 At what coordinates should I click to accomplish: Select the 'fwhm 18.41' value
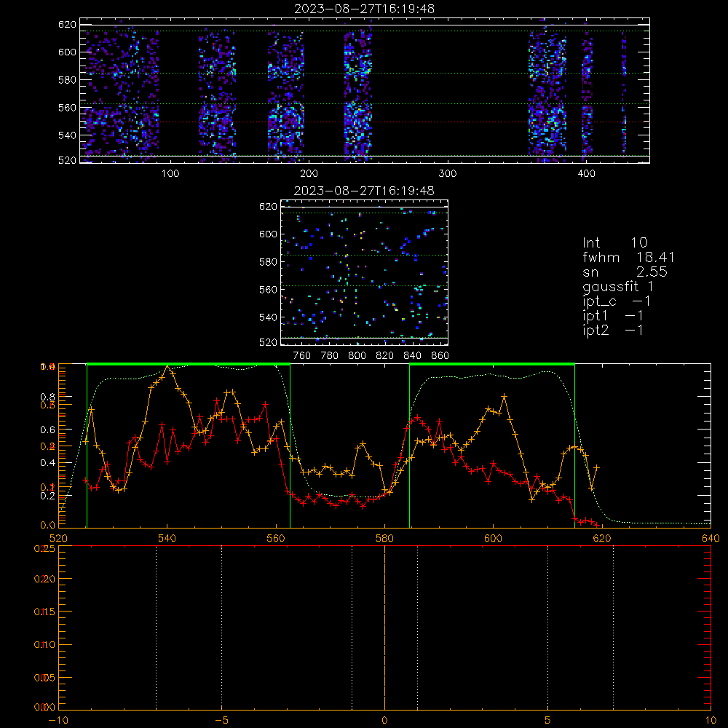[628, 257]
